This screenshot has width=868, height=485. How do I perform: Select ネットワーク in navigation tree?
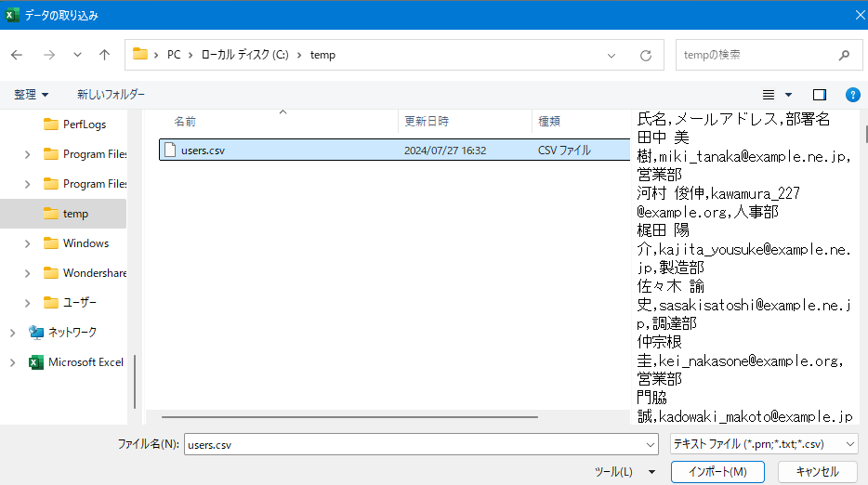click(x=62, y=333)
